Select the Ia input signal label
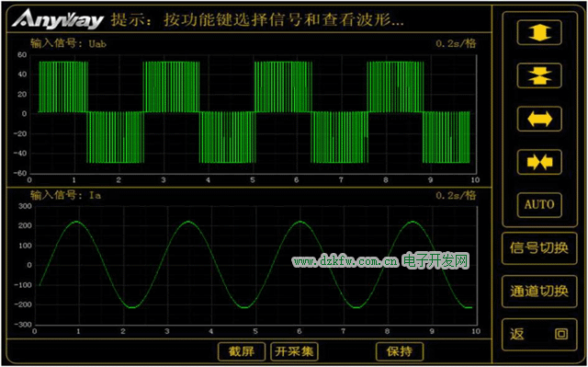The height and width of the screenshot is (367, 588). coord(65,195)
